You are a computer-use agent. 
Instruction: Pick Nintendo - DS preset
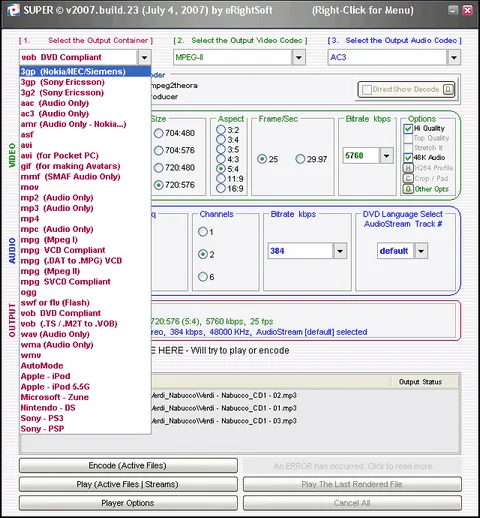[85, 408]
